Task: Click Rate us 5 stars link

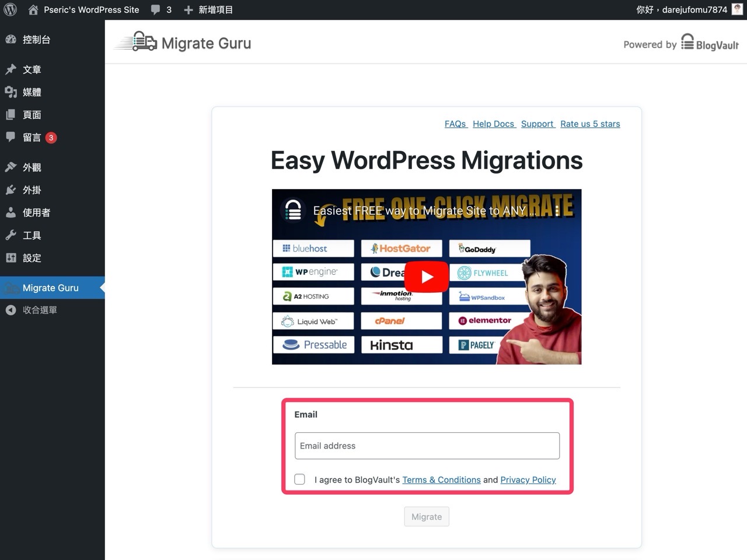Action: click(590, 124)
